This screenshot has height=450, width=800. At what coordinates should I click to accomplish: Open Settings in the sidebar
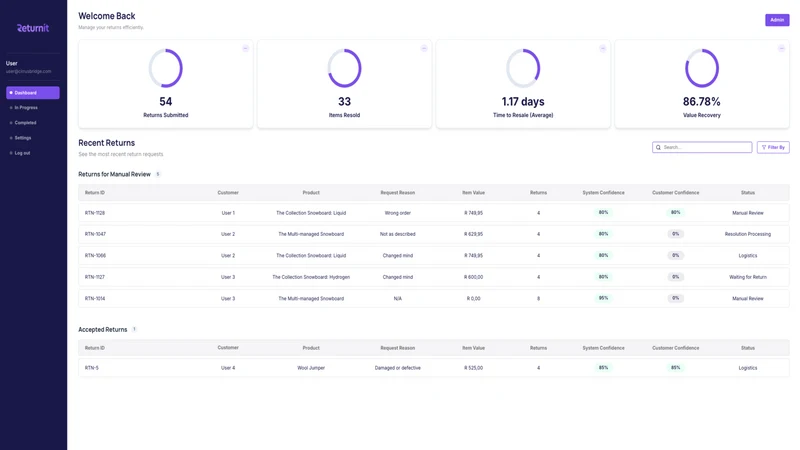(x=22, y=138)
